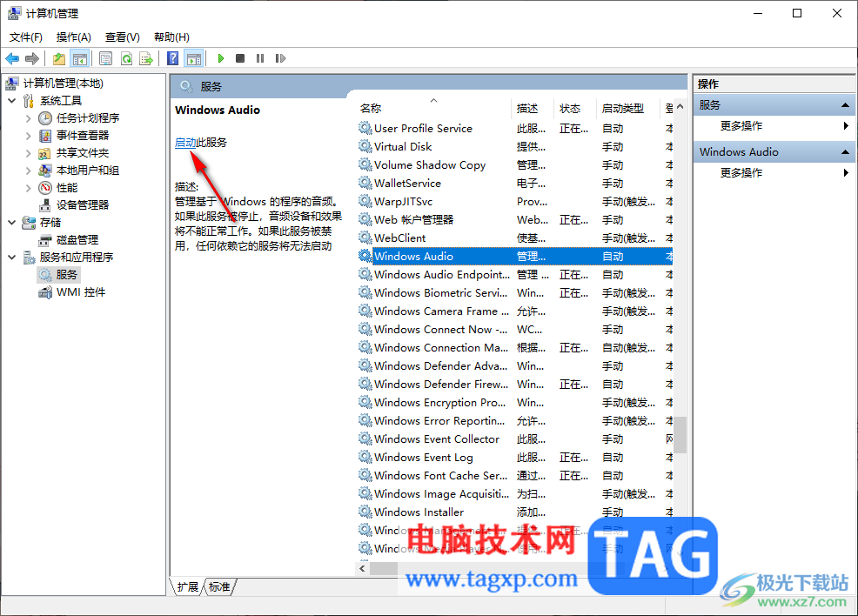Open 更多操作 under the 服务 section
Image resolution: width=858 pixels, height=616 pixels.
coord(741,126)
